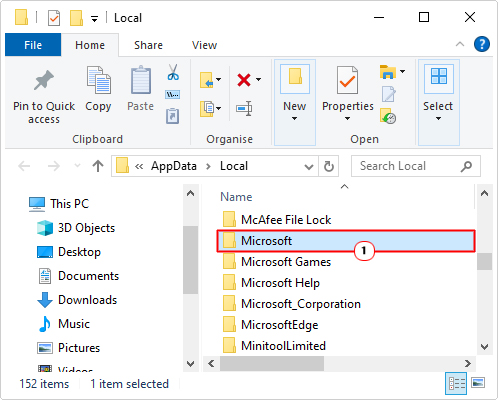Screen dimensions: 498x400
Task: Click the Paste clipboard icon
Action: coord(141,80)
